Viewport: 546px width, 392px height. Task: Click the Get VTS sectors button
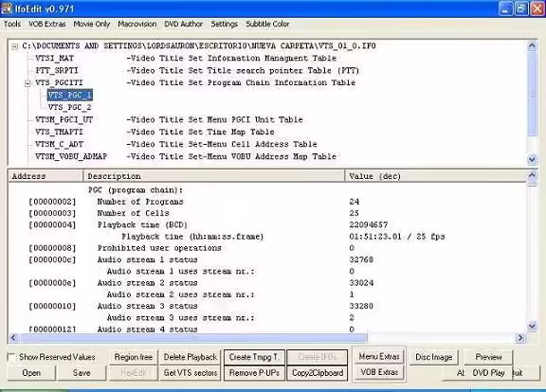click(x=191, y=373)
